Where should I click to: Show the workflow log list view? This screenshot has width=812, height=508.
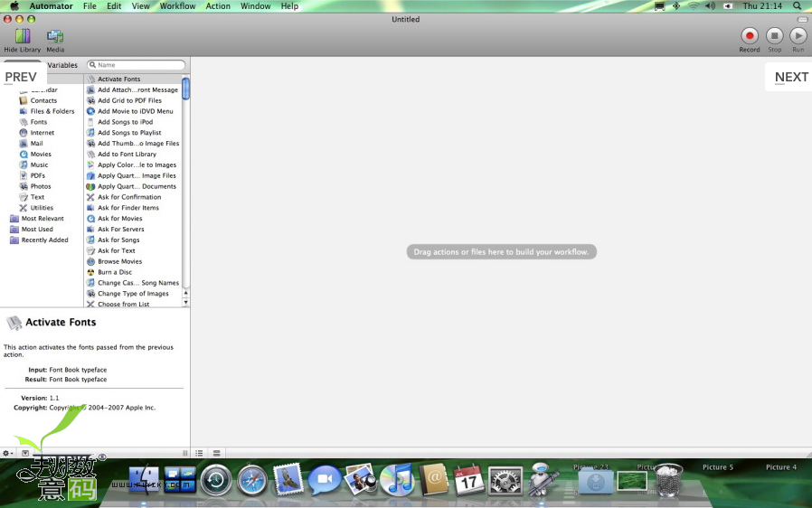199,453
